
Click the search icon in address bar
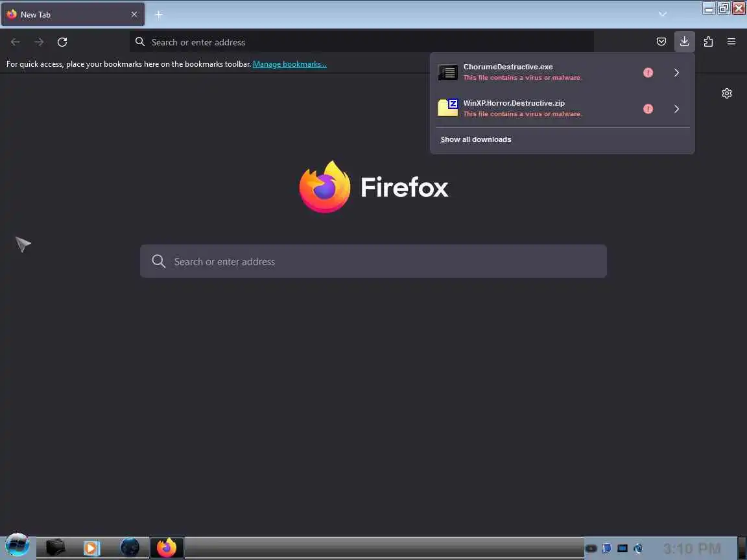[139, 42]
